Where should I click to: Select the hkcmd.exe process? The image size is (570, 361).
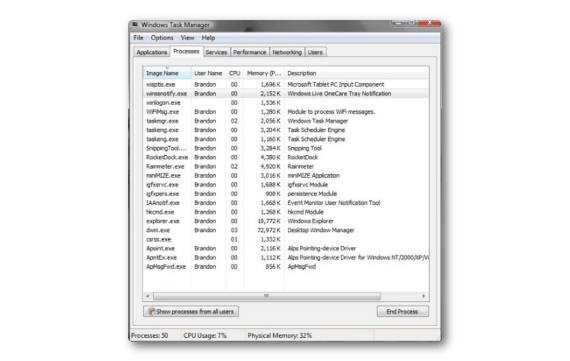286,212
